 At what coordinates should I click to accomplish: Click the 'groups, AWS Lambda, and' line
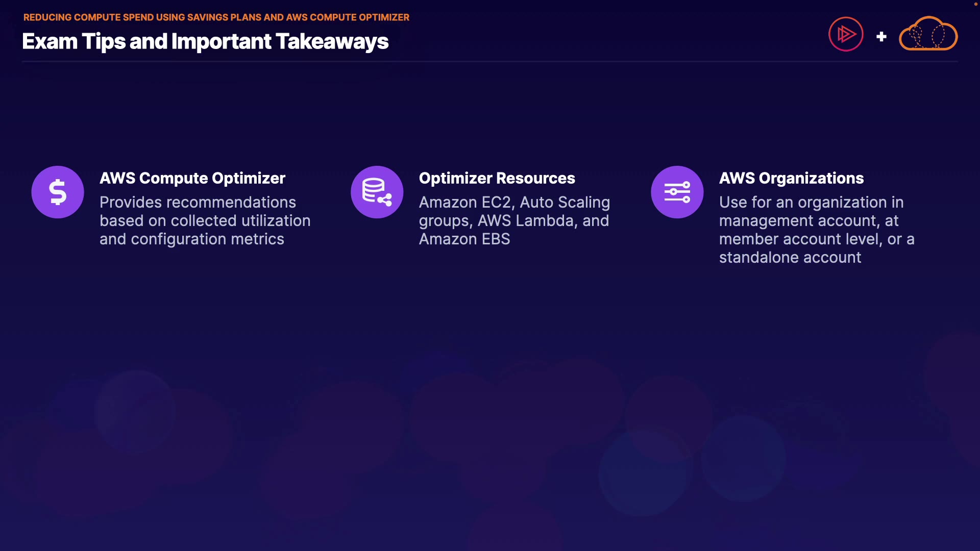513,221
